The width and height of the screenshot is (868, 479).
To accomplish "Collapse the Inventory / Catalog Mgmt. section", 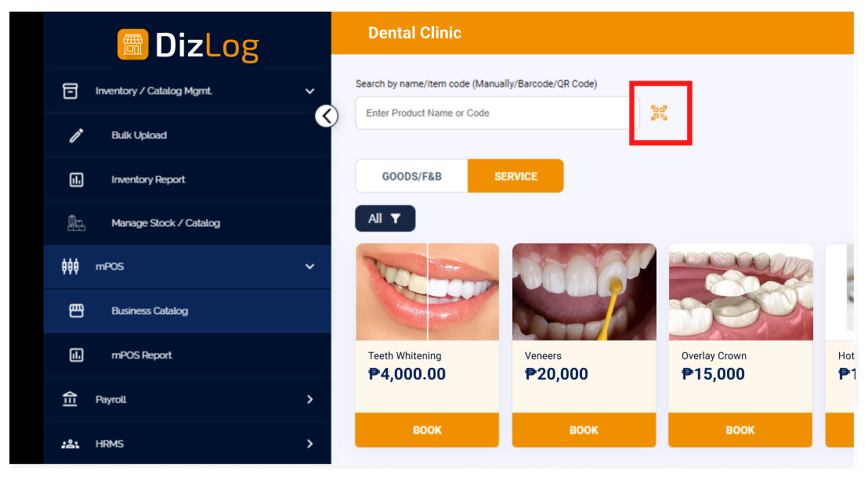I will 309,92.
